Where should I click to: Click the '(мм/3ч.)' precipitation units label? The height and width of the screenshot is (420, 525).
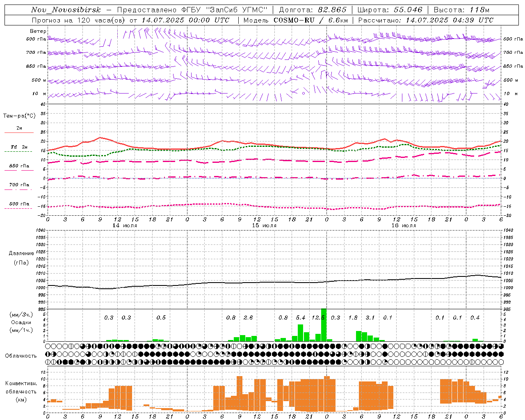tap(21, 315)
